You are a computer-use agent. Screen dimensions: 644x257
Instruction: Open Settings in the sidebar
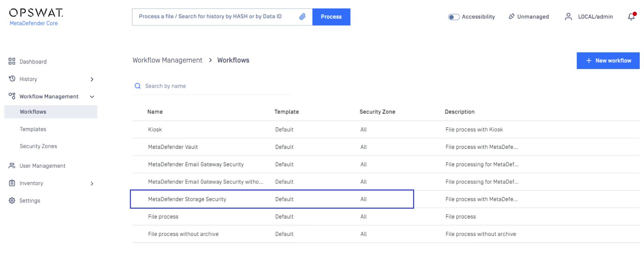(30, 201)
